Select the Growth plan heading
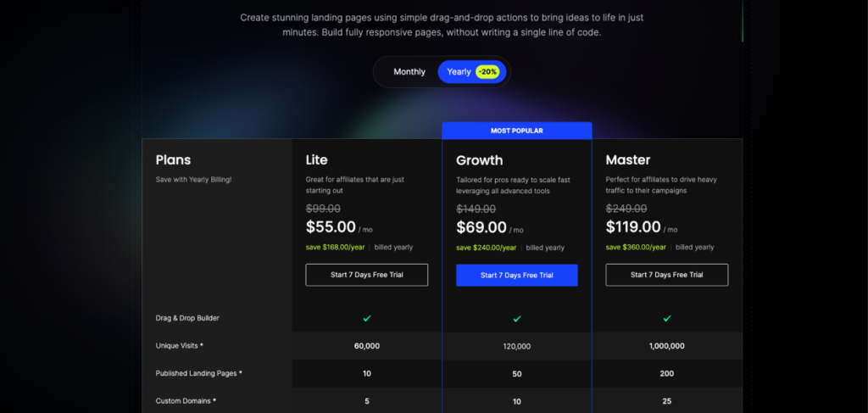 [x=480, y=160]
